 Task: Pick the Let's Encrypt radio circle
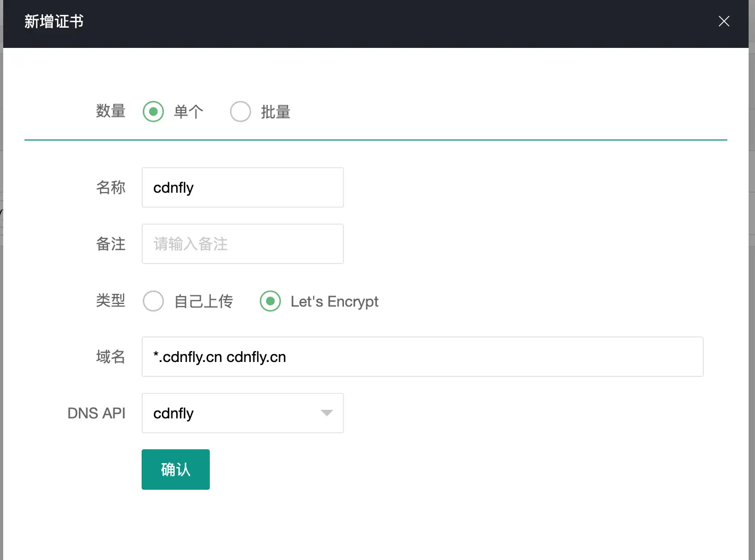point(270,301)
